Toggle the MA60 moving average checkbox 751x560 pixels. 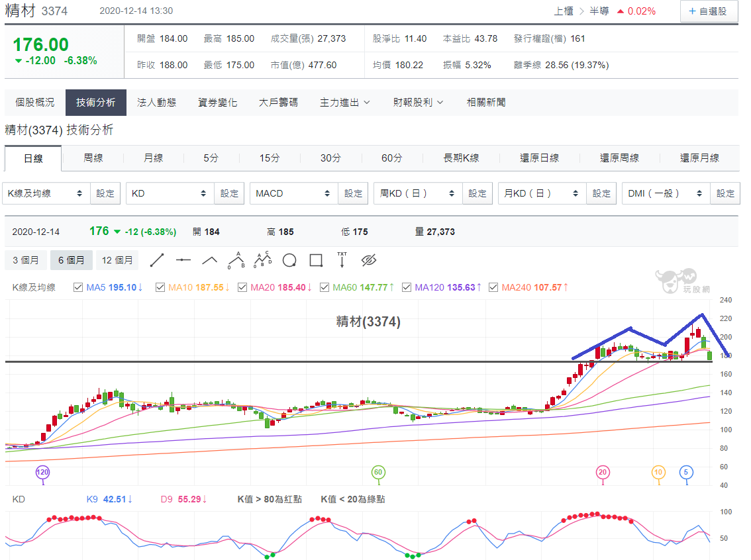point(325,287)
